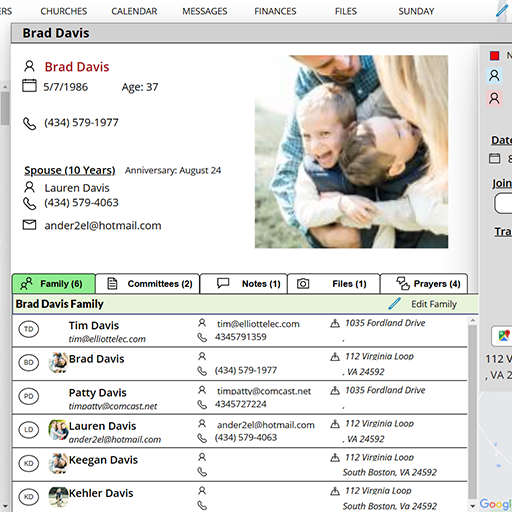Image resolution: width=512 pixels, height=512 pixels.
Task: Click the envelope icon next to ander2el@hotmail.com
Action: tap(29, 225)
